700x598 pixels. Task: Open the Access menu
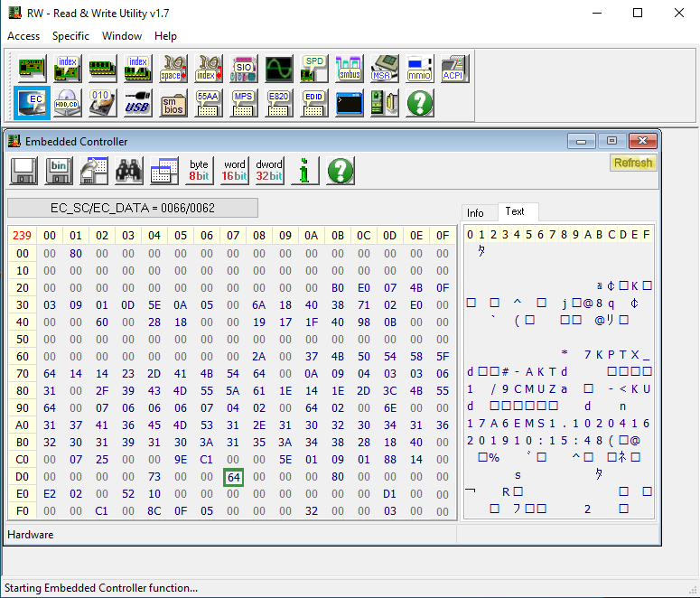pyautogui.click(x=23, y=36)
